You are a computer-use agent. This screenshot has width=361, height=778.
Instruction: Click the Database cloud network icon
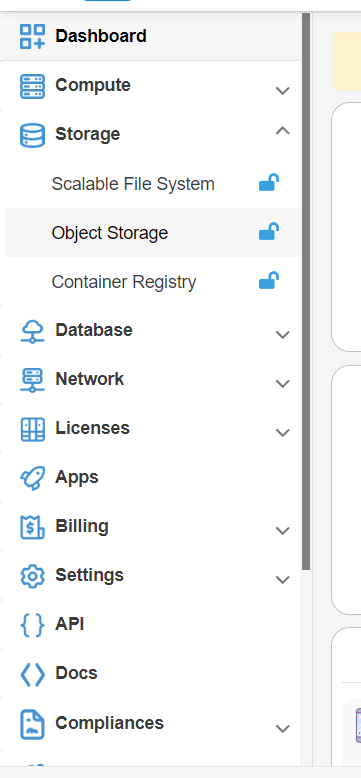[32, 331]
